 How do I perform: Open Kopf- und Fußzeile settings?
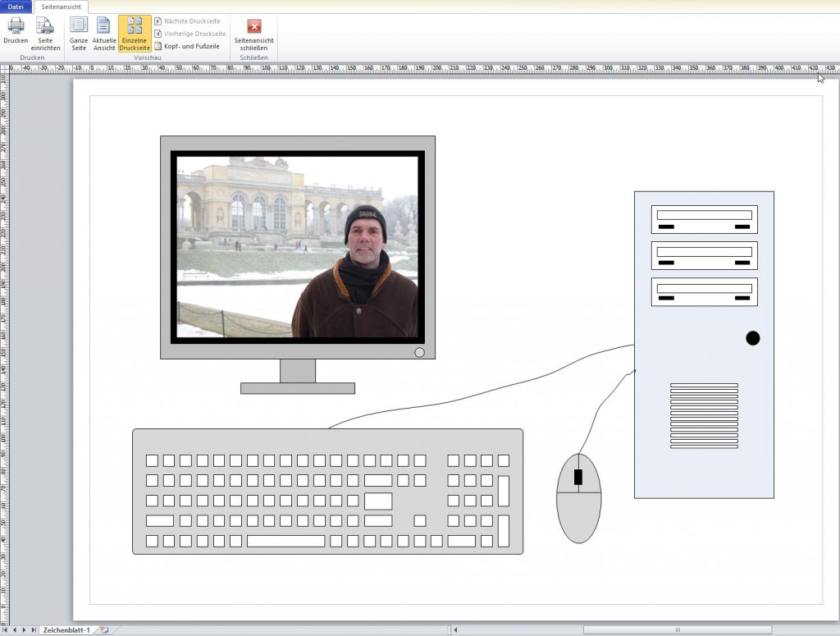click(x=190, y=46)
